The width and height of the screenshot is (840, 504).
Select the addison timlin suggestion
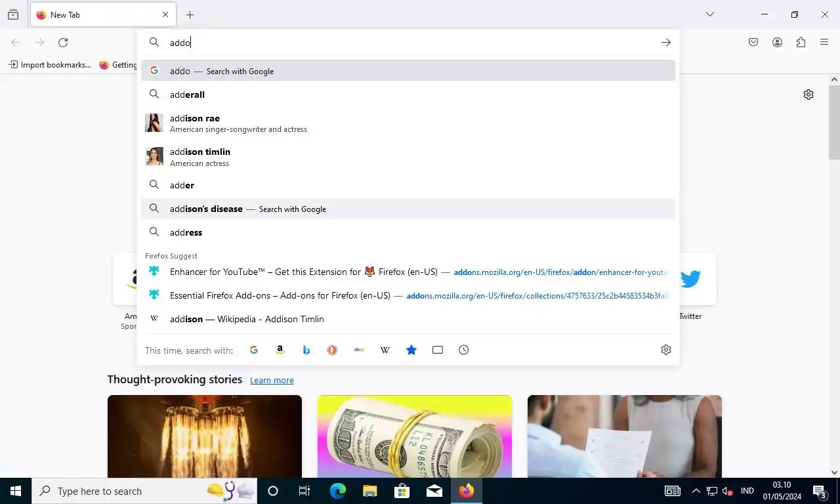pyautogui.click(x=408, y=157)
